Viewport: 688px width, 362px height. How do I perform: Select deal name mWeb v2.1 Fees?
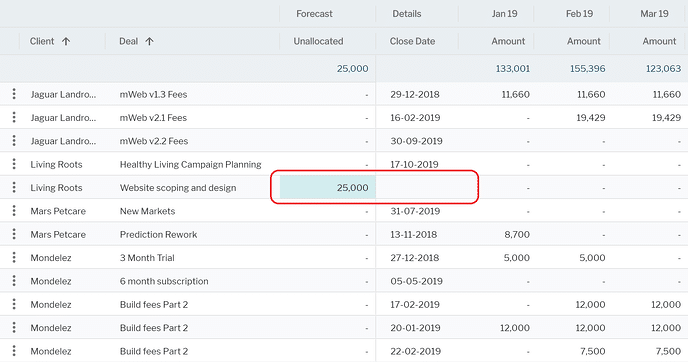153,118
